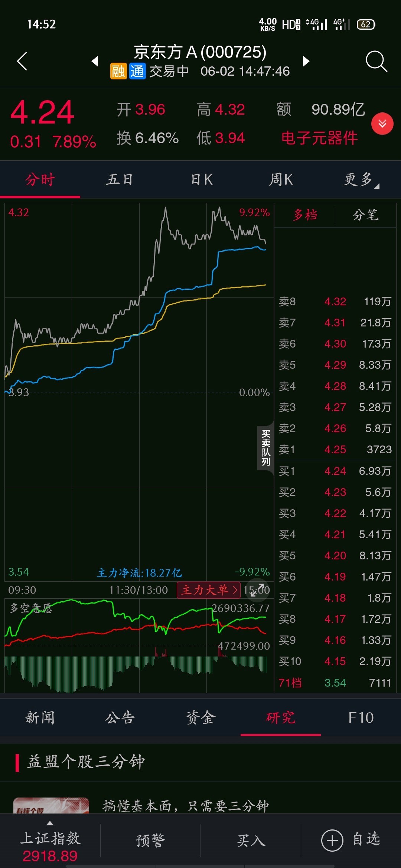Viewport: 401px width, 868px height.
Task: Select the 买3 4.22 order row
Action: click(x=335, y=513)
